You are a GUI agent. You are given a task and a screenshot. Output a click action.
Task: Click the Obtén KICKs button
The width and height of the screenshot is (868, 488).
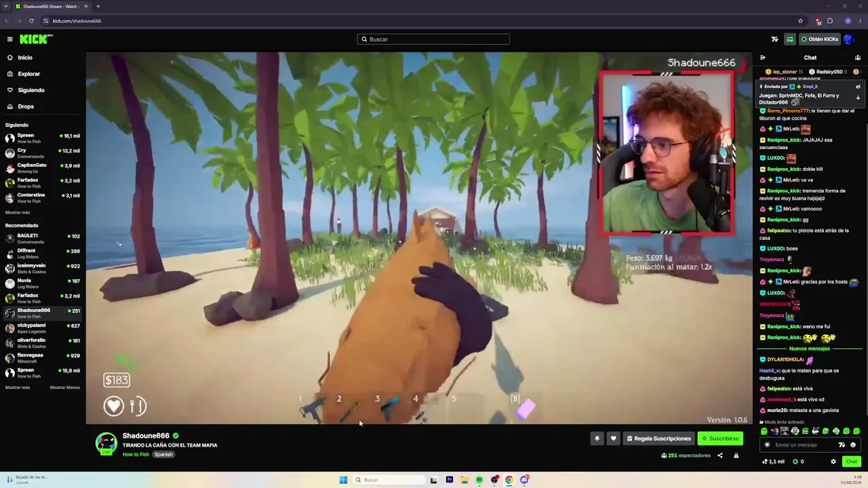tap(820, 39)
